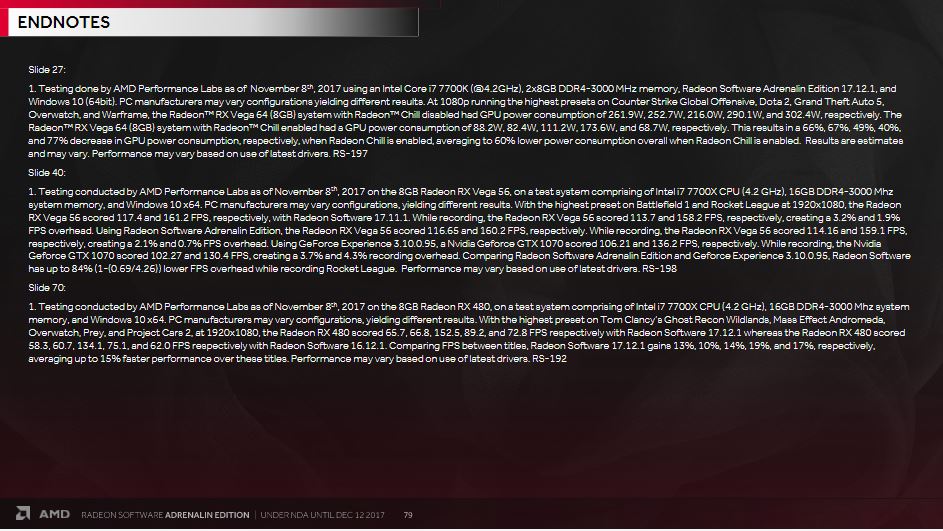The image size is (943, 531).
Task: Select the ENDNOTES slide title
Action: coord(64,22)
